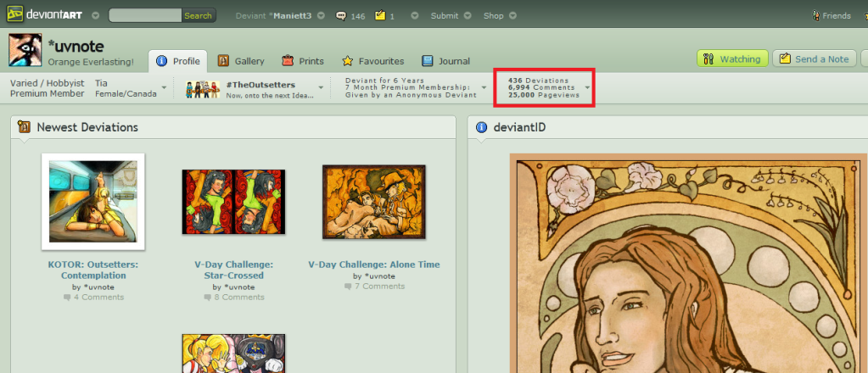Open the #TheOutsetters group link
Image resolution: width=868 pixels, height=373 pixels.
tap(260, 86)
